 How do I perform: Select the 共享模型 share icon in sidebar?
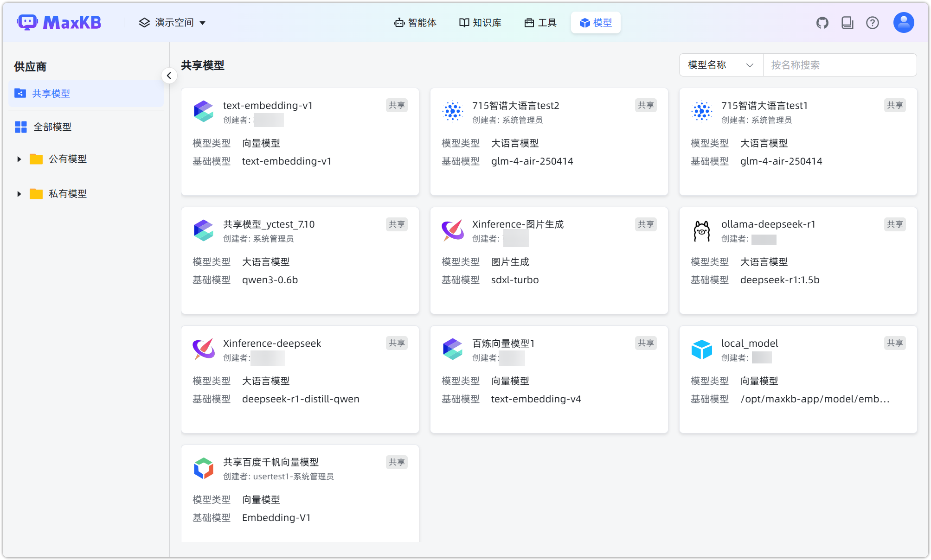tap(20, 93)
